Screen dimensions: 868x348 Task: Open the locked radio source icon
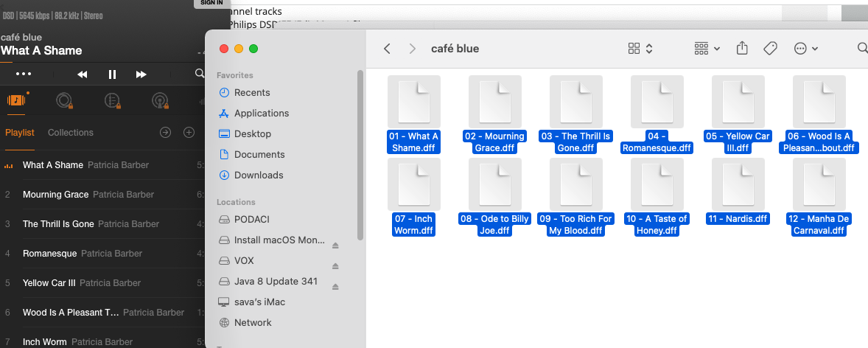coord(161,100)
